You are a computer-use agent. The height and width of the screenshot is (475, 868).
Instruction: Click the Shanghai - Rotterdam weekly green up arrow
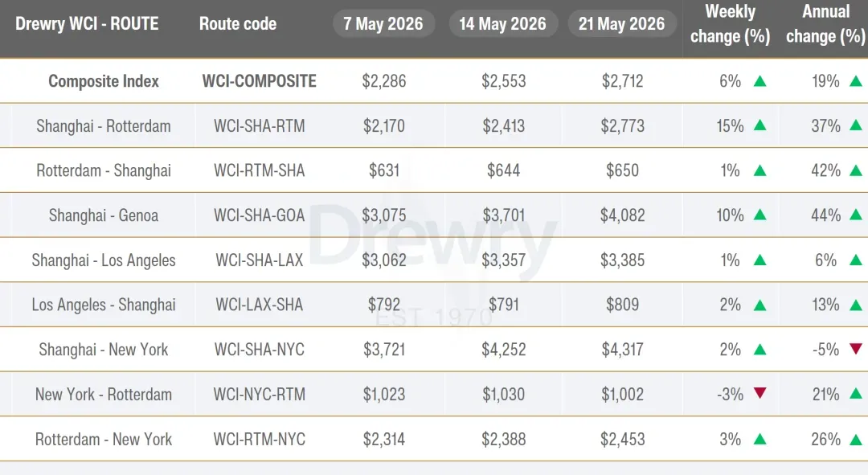click(760, 125)
